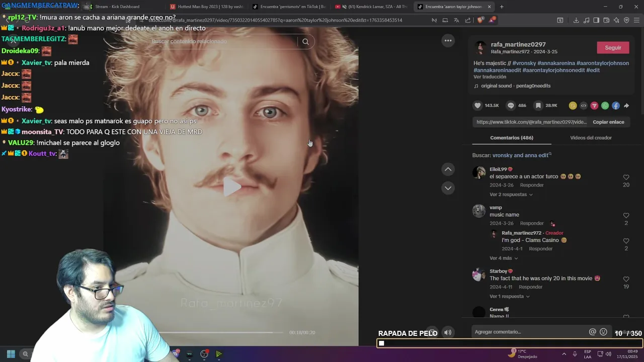Like vamp's 'music name' comment
Viewport: 644px width, 362px height.
[x=626, y=216]
